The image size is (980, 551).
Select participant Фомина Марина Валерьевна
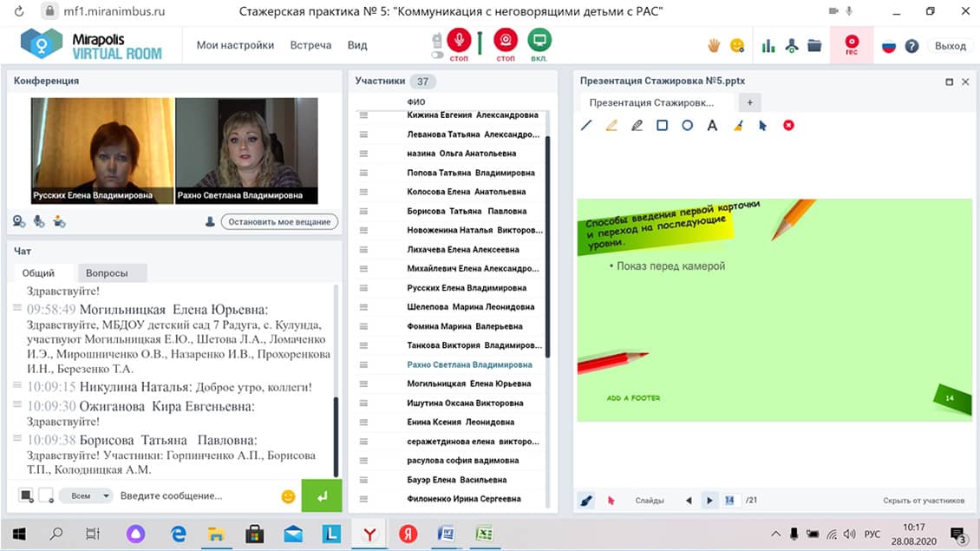click(464, 326)
